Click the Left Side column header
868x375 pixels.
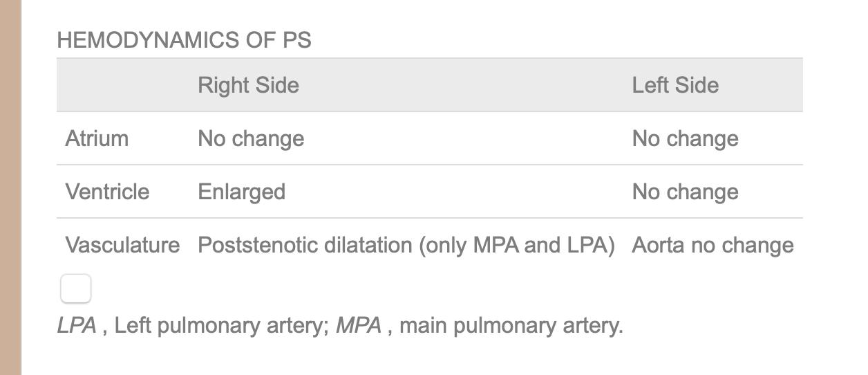pyautogui.click(x=675, y=85)
